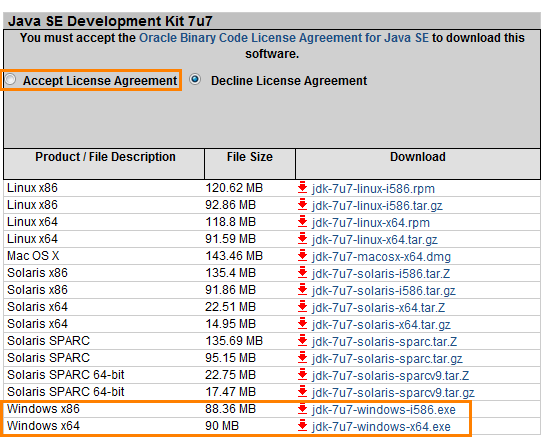Download jdk-7u7-solaris-x64.tar.gz link
Image resolution: width=553 pixels, height=447 pixels.
coord(381,324)
